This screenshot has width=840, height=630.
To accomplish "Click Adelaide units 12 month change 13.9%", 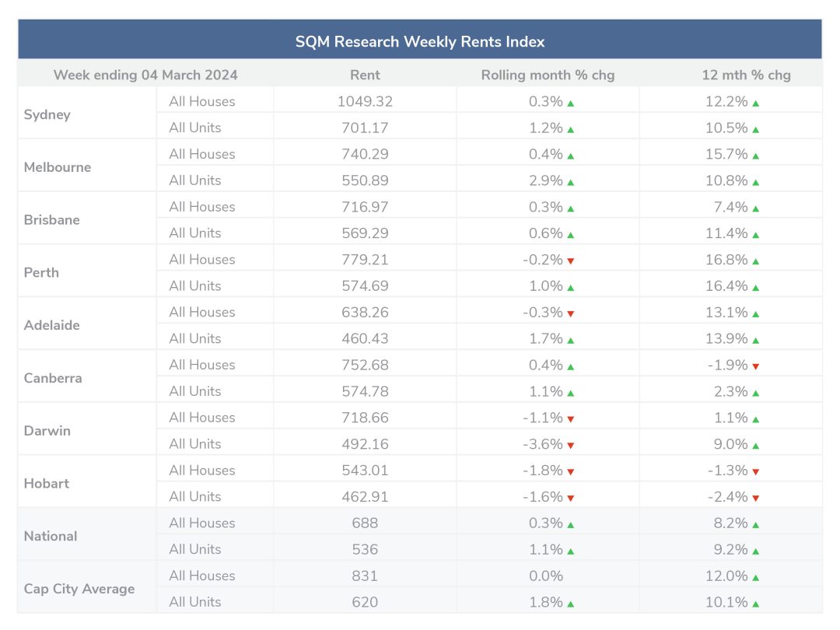I will [726, 338].
